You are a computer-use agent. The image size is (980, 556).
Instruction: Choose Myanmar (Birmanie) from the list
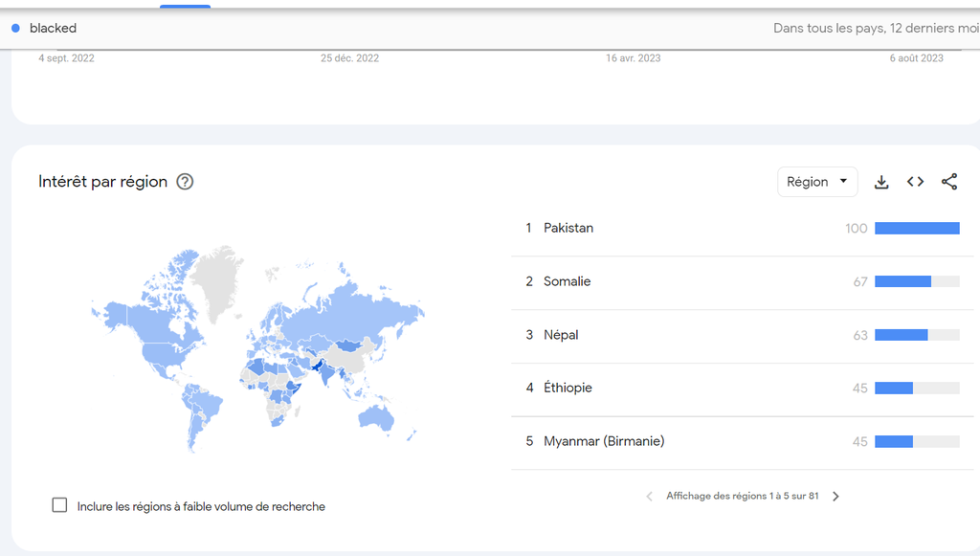pyautogui.click(x=604, y=441)
